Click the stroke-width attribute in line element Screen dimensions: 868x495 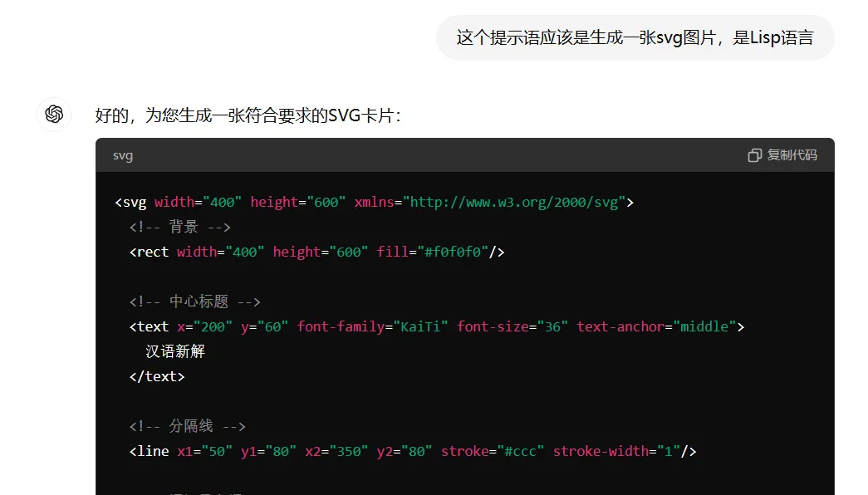coord(601,451)
